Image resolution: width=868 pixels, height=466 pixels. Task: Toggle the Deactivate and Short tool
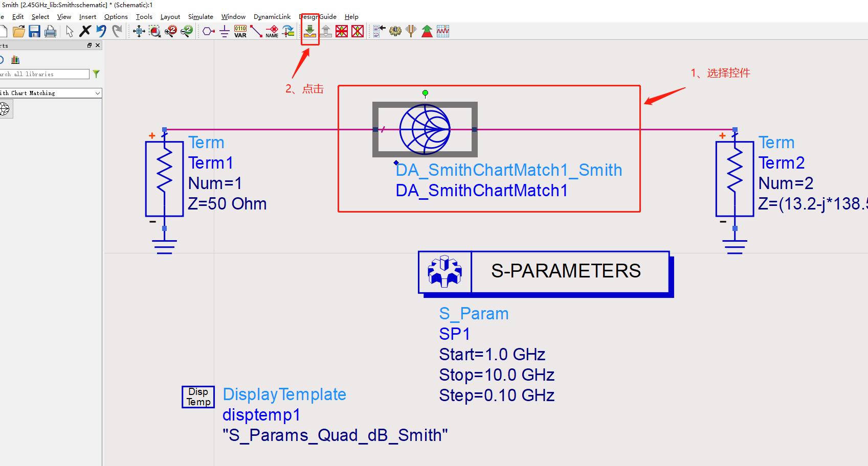(358, 31)
